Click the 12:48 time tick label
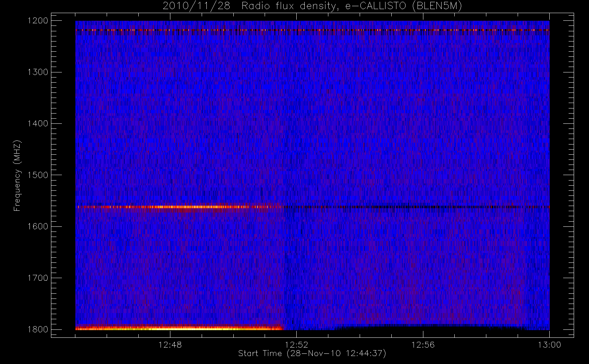 (x=170, y=345)
